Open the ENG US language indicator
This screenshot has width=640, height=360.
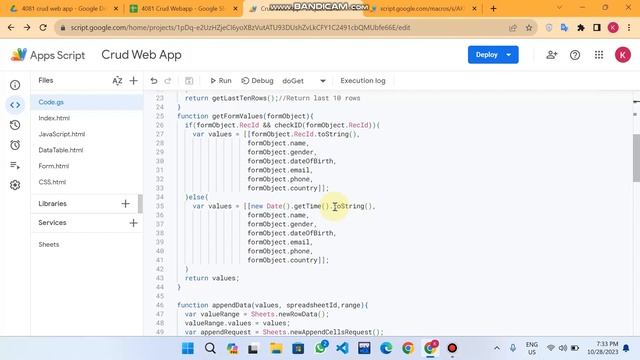[531, 348]
